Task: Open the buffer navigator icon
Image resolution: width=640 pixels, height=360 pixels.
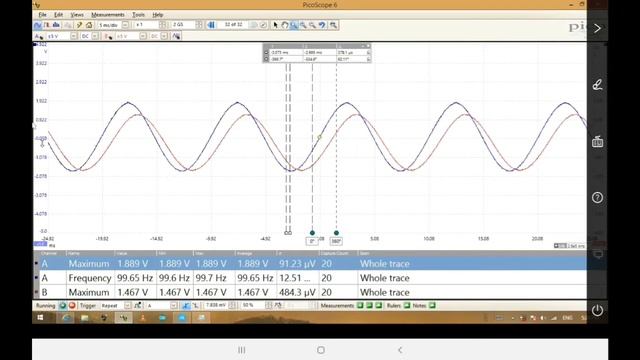Action: click(x=211, y=25)
